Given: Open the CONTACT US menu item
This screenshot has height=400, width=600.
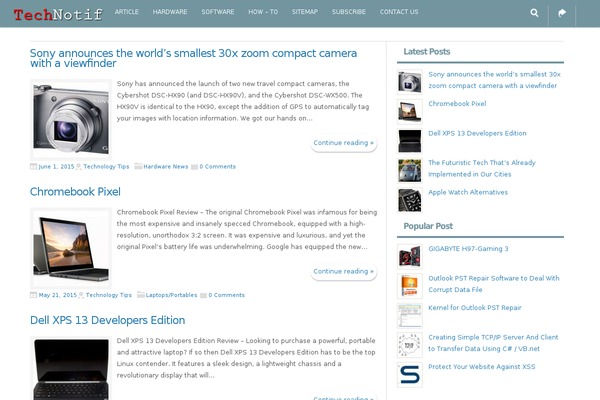Looking at the screenshot, I should pos(399,12).
